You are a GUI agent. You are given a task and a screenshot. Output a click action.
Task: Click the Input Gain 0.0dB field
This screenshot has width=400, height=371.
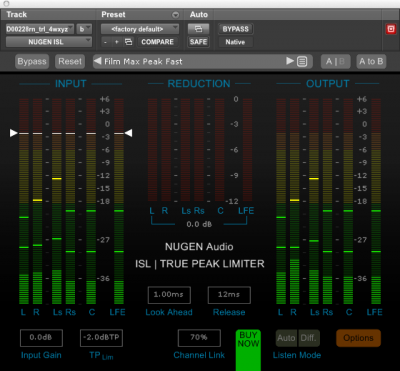[41, 338]
